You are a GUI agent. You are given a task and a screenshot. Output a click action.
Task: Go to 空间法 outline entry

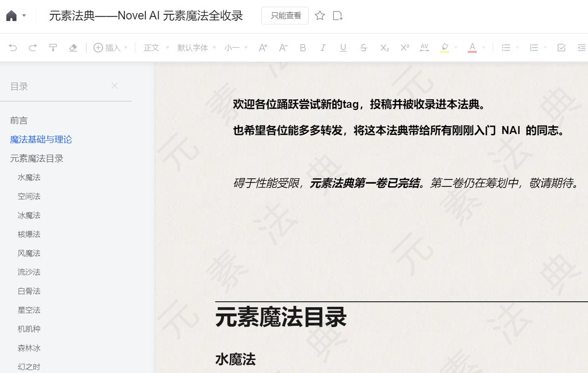pos(29,196)
